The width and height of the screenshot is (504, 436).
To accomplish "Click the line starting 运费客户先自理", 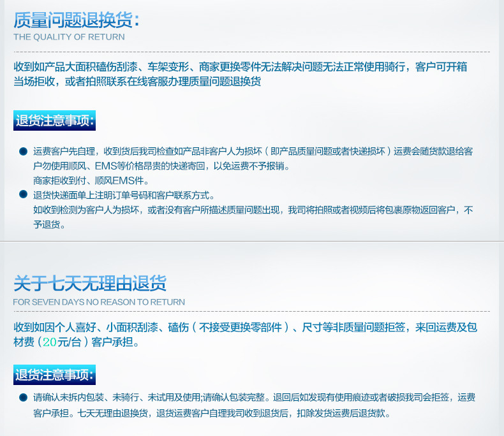I will pyautogui.click(x=253, y=151).
